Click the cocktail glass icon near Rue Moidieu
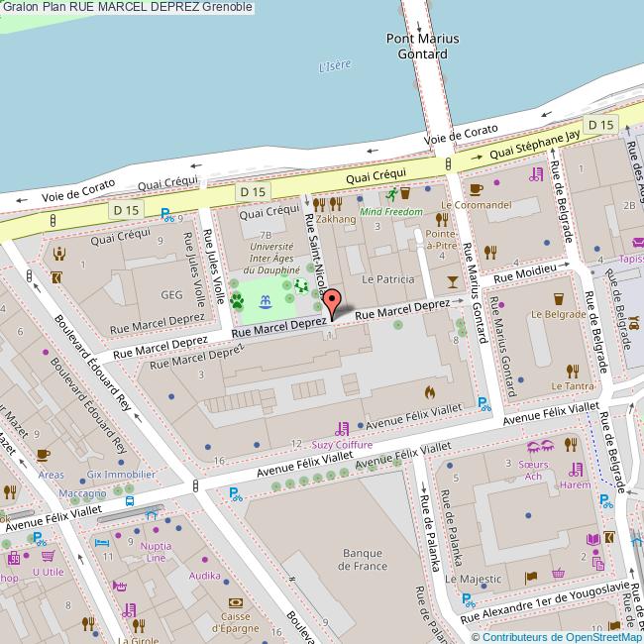The width and height of the screenshot is (644, 644). (453, 281)
